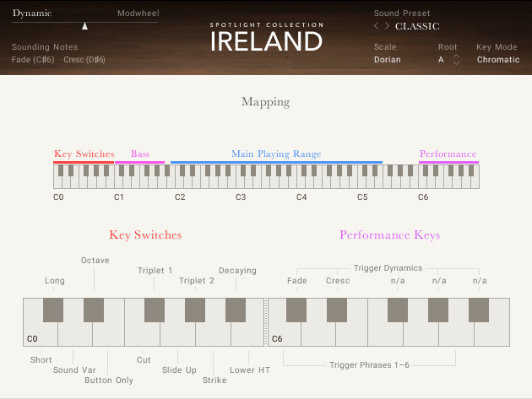The image size is (532, 399).
Task: Click the Dynamic slider handle
Action: click(84, 26)
